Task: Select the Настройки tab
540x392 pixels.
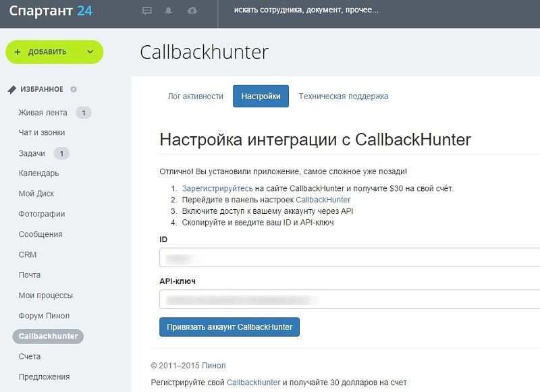Action: tap(261, 96)
